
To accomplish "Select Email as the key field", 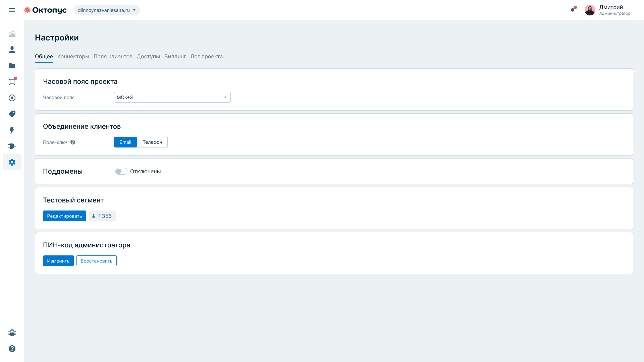I will (125, 142).
